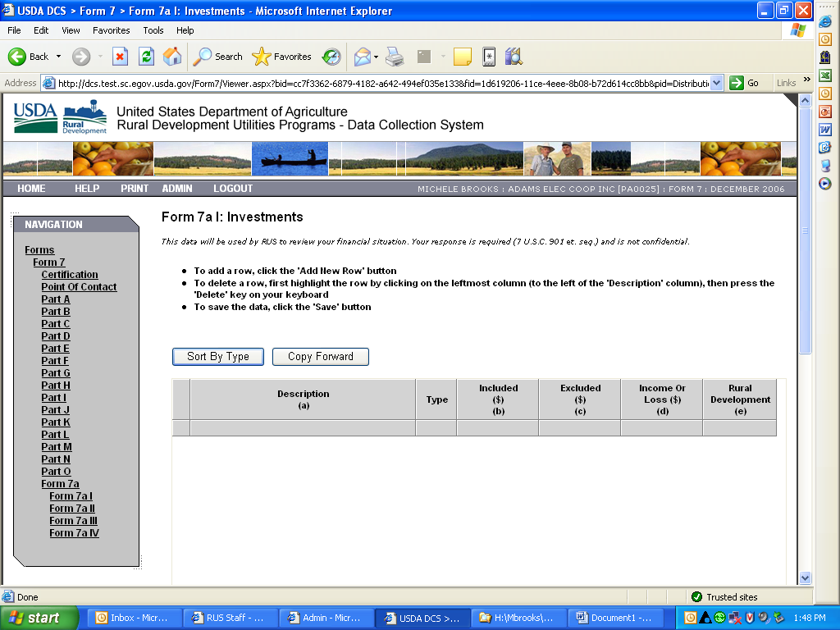Open the Form 7a II navigation link
Viewport: 840px width, 630px height.
click(72, 509)
